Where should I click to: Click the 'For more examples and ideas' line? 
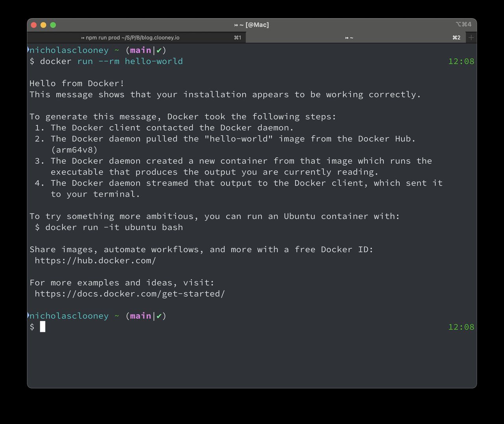(x=122, y=283)
